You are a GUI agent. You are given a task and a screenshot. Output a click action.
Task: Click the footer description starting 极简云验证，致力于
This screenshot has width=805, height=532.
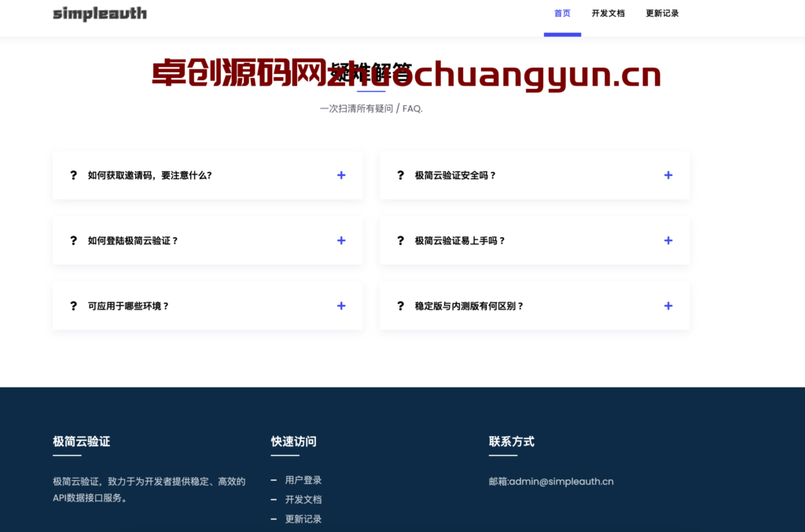(149, 490)
